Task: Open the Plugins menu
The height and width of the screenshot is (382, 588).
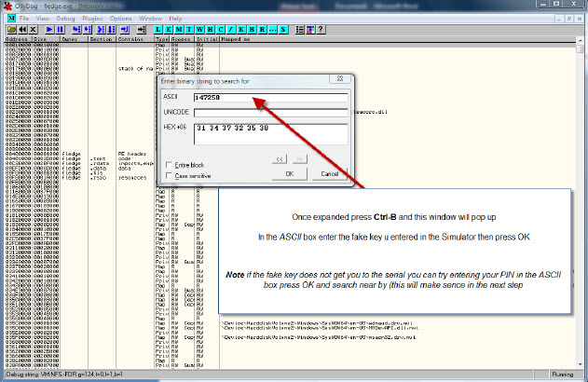Action: tap(92, 19)
